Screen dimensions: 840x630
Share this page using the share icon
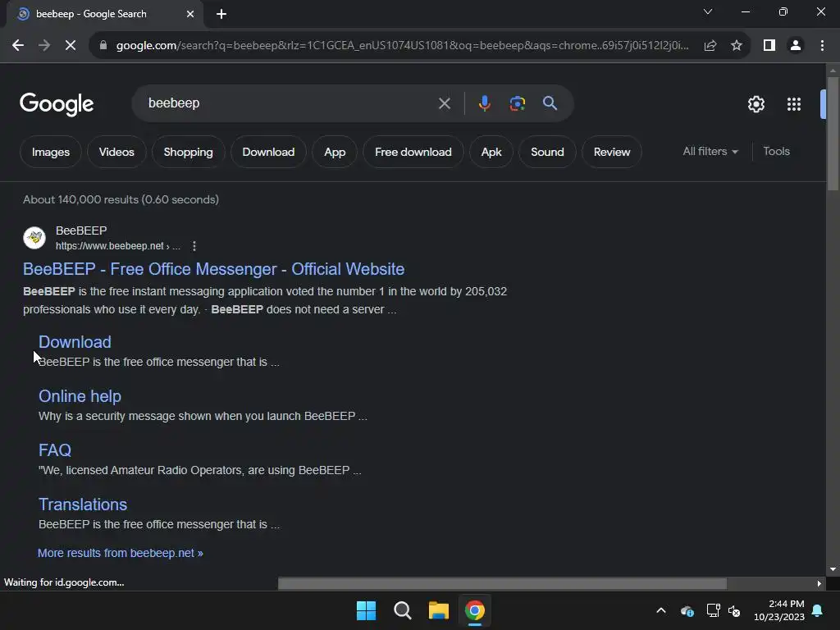[710, 46]
